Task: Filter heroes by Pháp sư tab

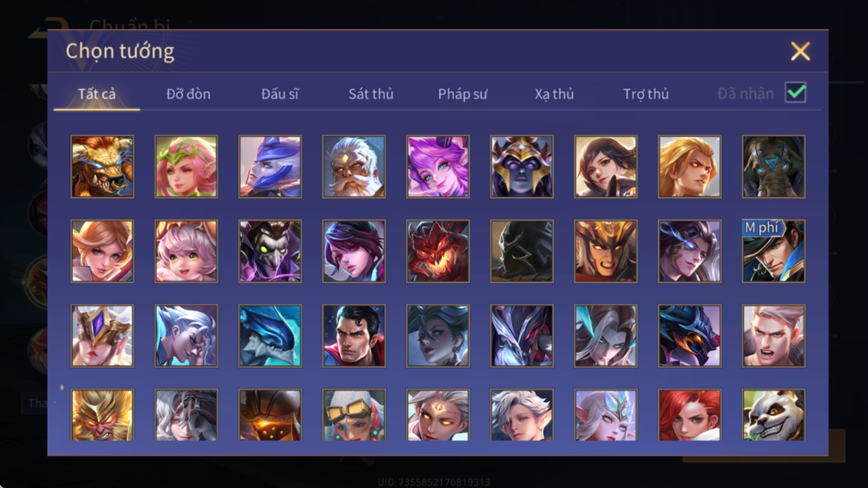Action: coord(462,94)
